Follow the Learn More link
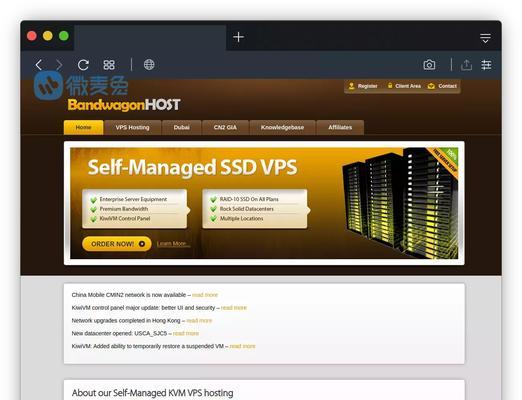 172,244
